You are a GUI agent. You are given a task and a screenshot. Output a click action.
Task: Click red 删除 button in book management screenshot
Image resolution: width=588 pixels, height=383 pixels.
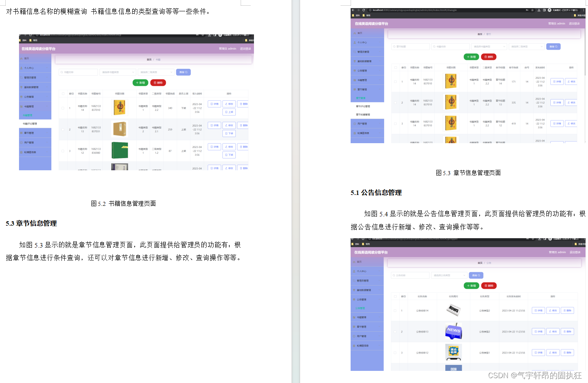(x=158, y=83)
